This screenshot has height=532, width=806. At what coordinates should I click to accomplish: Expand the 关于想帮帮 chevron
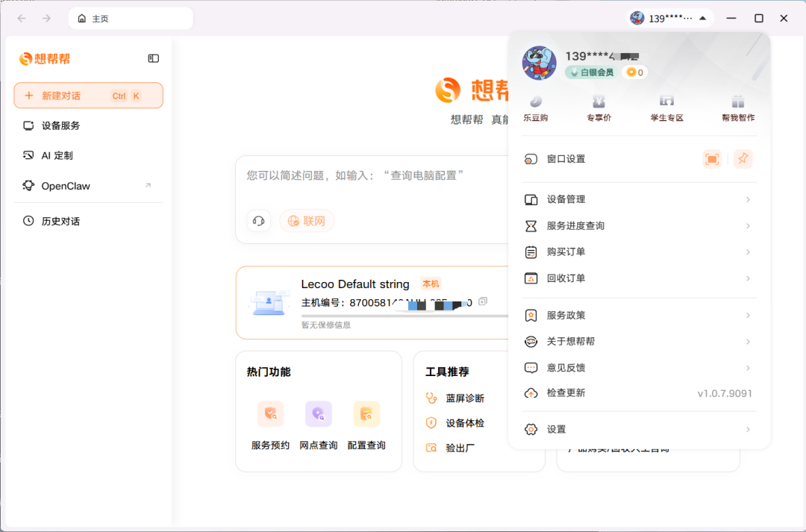[x=748, y=341]
